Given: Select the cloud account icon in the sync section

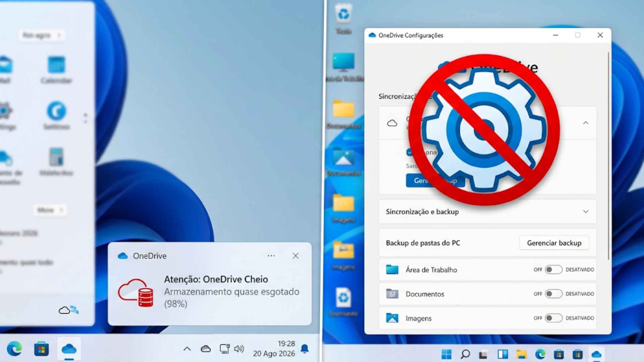Looking at the screenshot, I should coord(392,123).
